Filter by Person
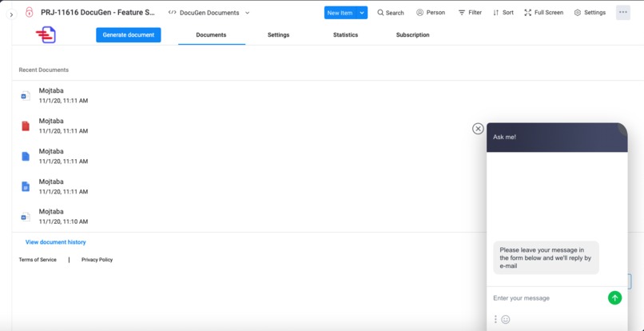This screenshot has height=331, width=644. pyautogui.click(x=431, y=13)
